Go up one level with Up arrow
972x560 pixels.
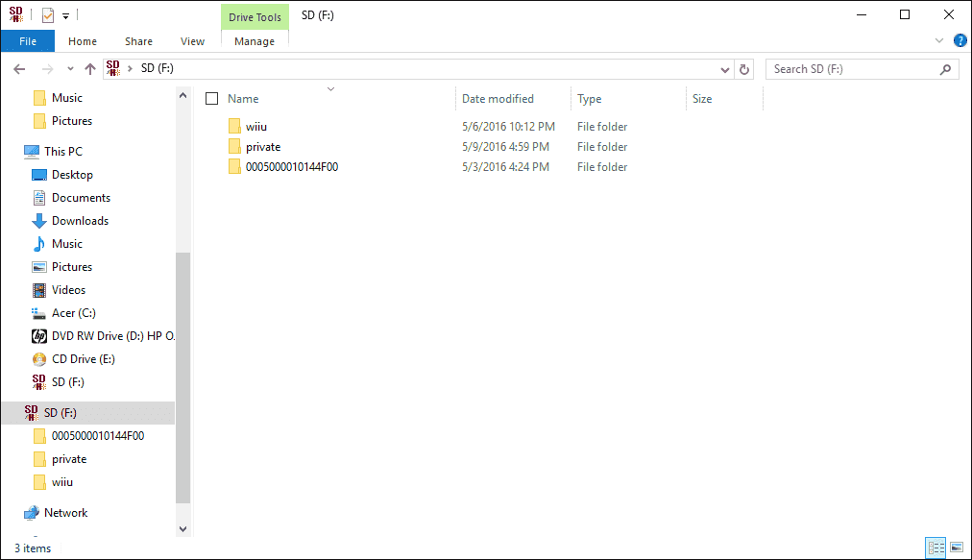click(x=90, y=69)
